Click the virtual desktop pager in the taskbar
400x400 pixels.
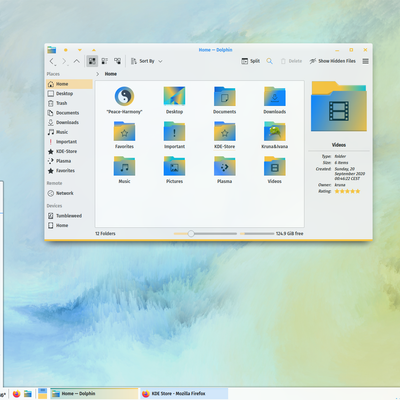point(42,394)
